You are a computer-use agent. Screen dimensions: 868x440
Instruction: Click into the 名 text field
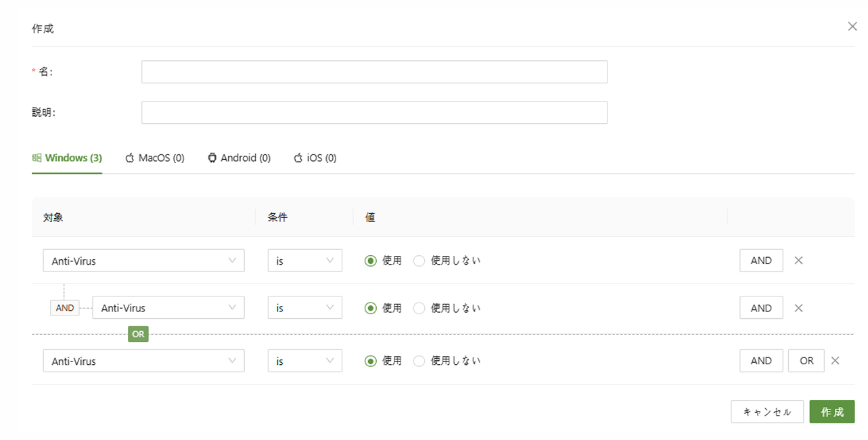374,72
